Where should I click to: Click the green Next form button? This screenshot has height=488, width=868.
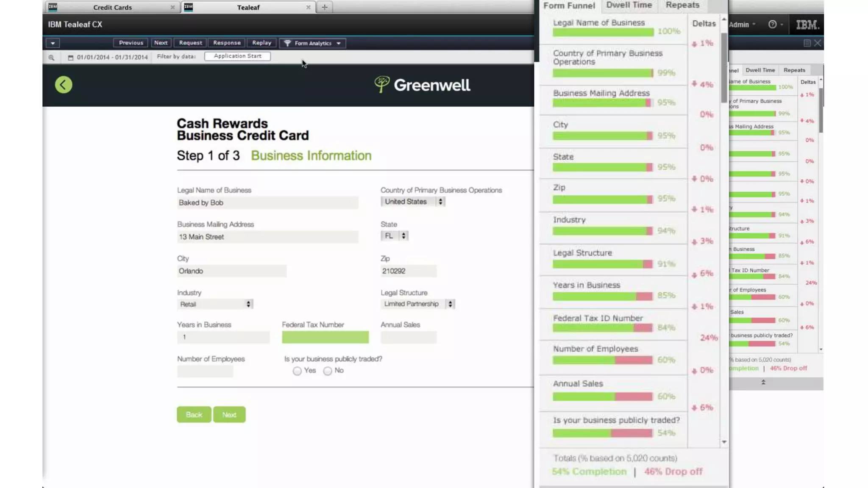pos(229,414)
